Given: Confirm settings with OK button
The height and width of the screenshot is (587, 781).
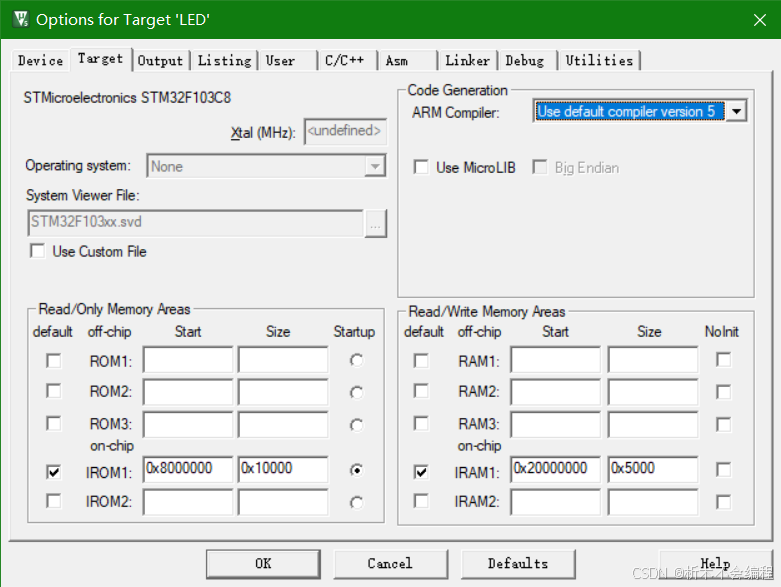Looking at the screenshot, I should tap(263, 564).
